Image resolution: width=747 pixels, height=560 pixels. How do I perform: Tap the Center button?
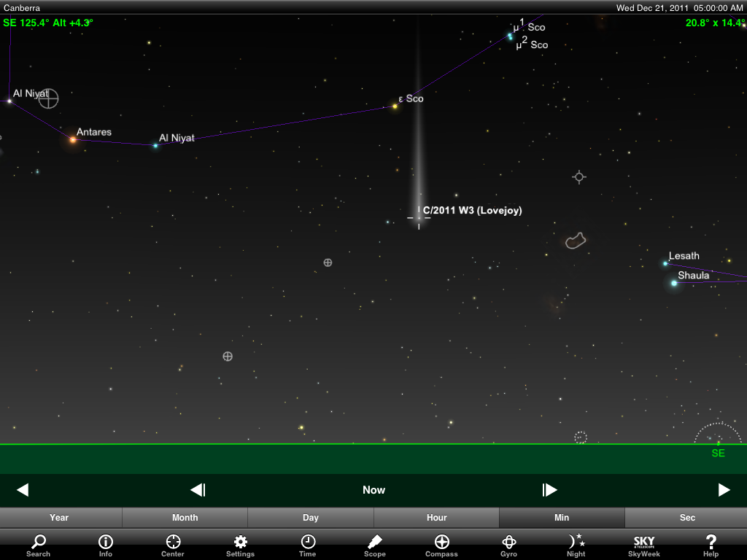(x=172, y=545)
